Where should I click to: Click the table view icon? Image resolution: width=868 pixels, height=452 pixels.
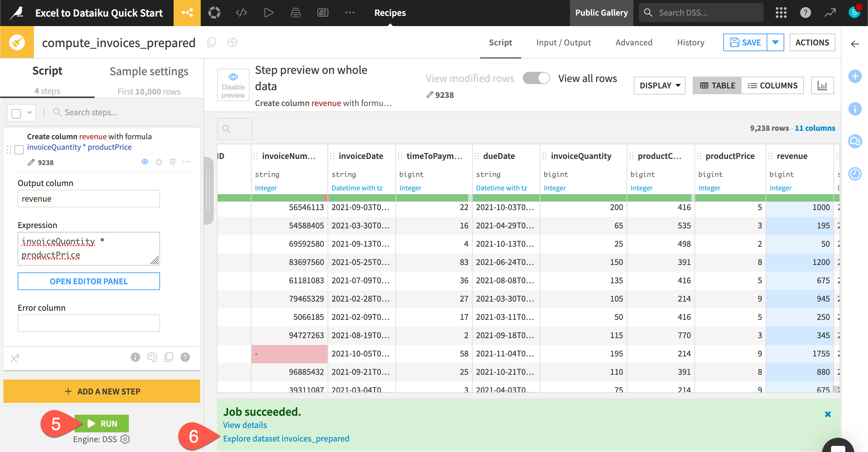click(x=717, y=85)
